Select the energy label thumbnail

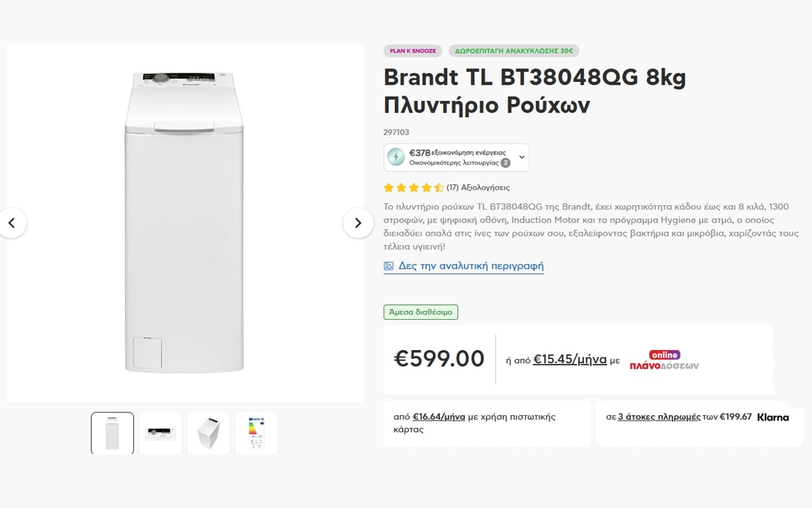coord(257,433)
